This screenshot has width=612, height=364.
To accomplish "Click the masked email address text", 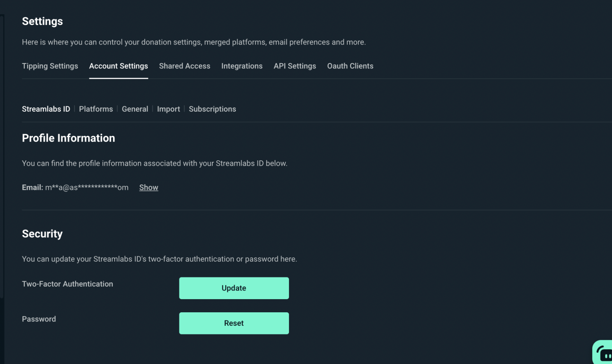I will pyautogui.click(x=86, y=187).
